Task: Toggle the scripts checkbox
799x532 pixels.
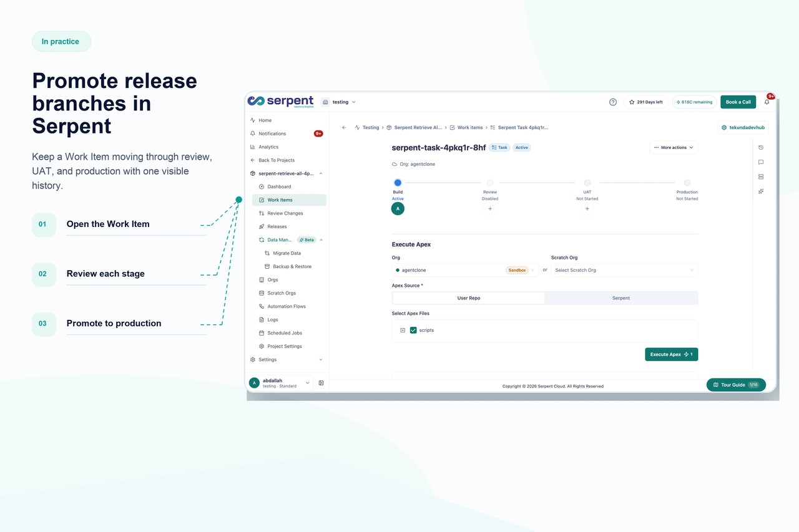Action: [413, 330]
